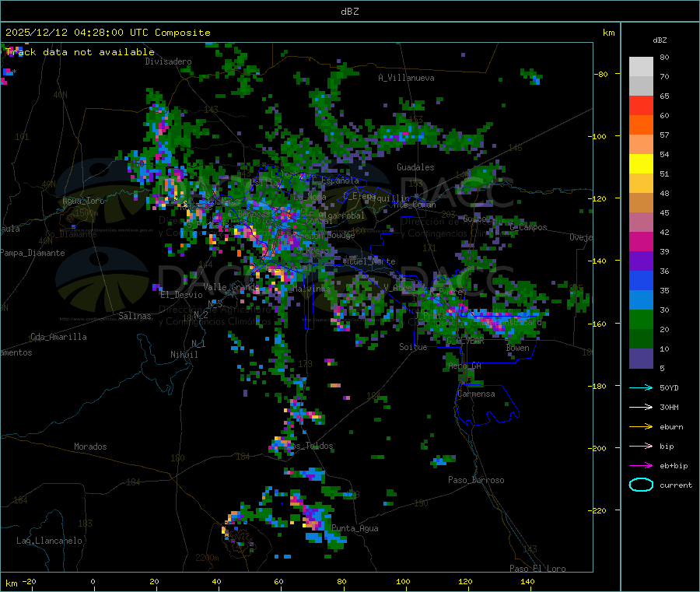Click the 'Agua_Toro' map label

(83, 201)
